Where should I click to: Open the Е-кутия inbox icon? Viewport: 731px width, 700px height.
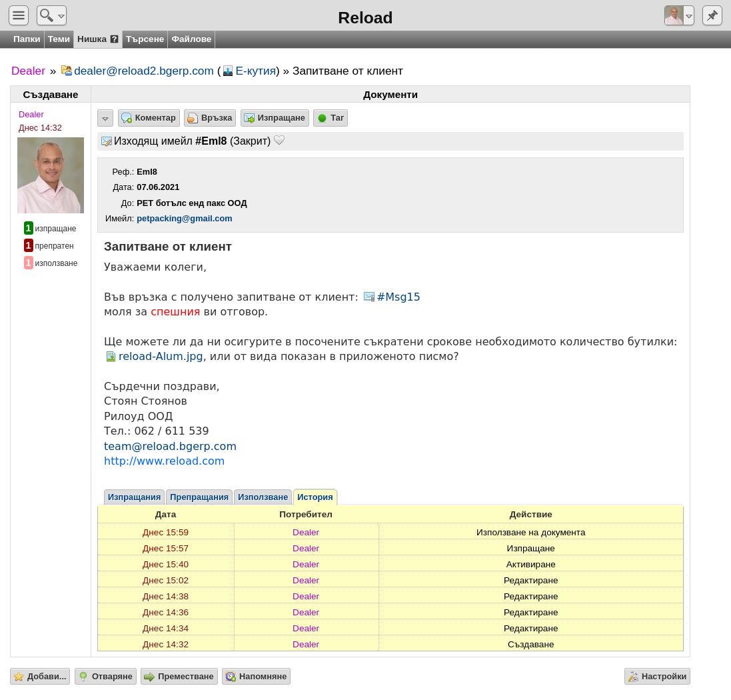click(227, 71)
